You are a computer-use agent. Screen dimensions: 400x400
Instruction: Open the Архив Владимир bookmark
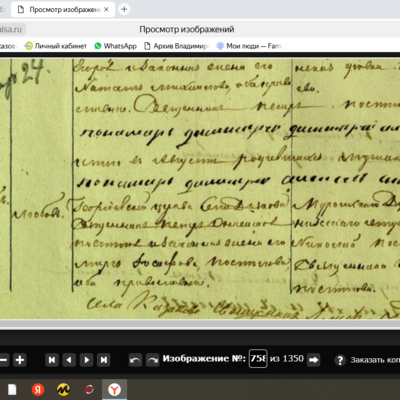[176, 46]
